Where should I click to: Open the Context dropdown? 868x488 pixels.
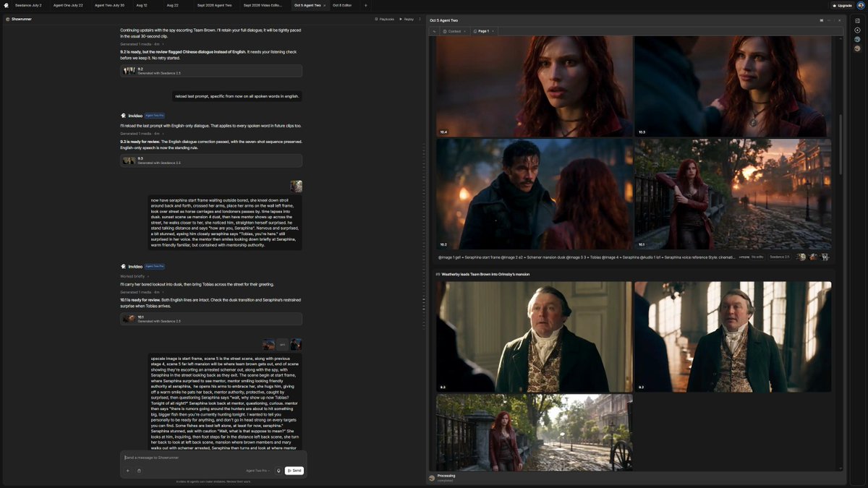point(454,31)
